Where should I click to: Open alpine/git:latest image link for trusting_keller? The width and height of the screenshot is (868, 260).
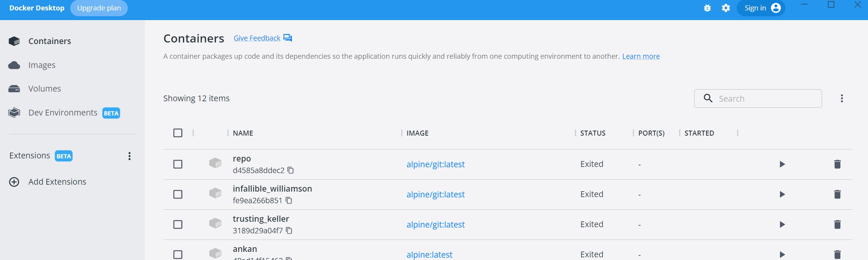(x=436, y=224)
